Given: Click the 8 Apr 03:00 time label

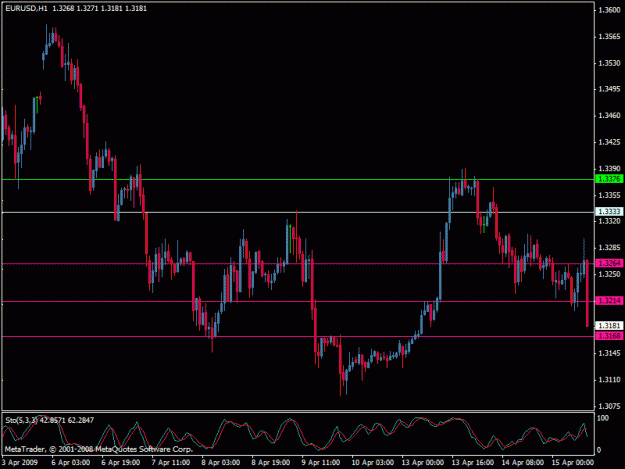Looking at the screenshot, I should tap(220, 462).
